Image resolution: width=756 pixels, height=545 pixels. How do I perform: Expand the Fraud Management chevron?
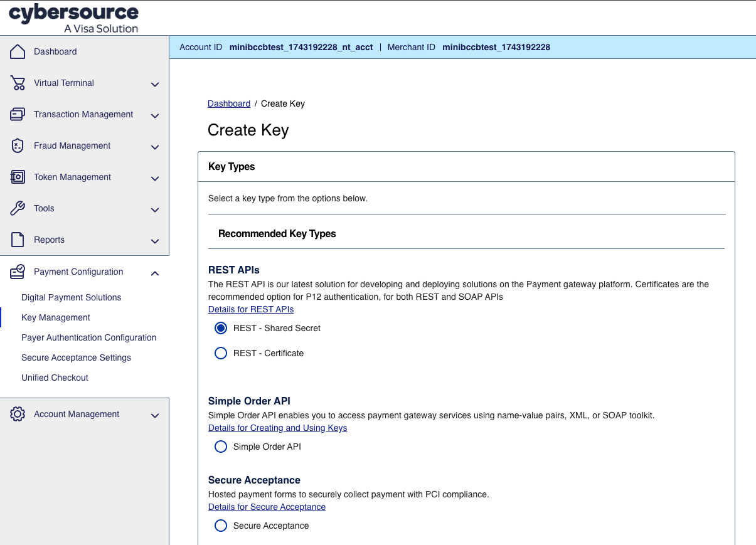[x=155, y=147]
